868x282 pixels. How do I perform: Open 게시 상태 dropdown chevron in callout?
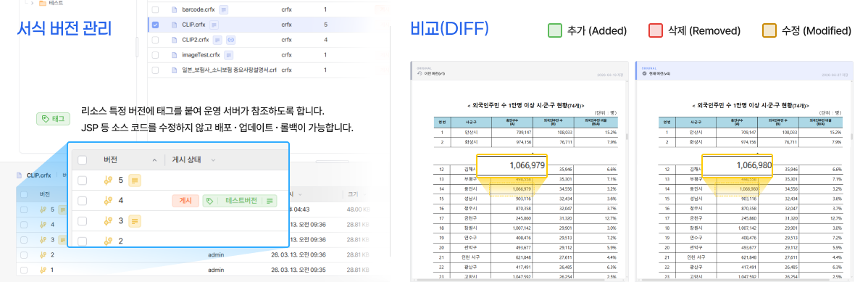(213, 160)
